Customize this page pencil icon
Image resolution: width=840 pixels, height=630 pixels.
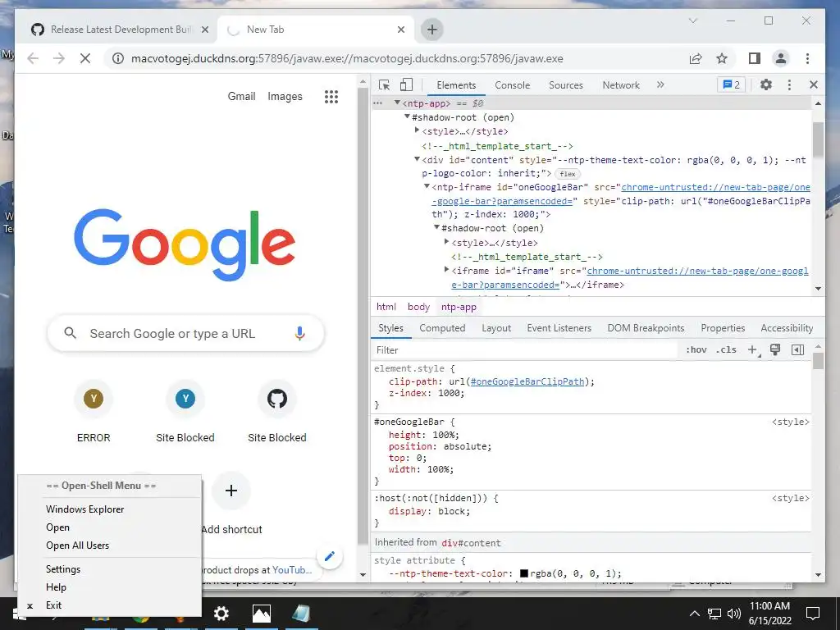(330, 557)
